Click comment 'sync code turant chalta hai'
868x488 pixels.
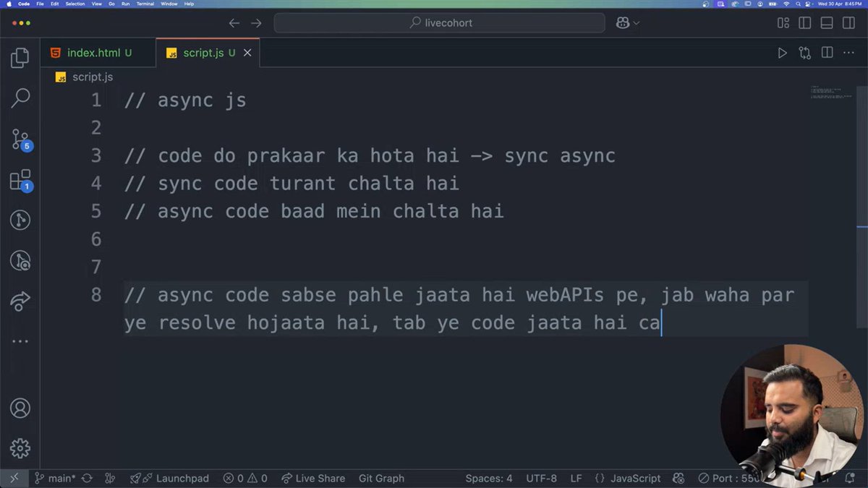[292, 184]
